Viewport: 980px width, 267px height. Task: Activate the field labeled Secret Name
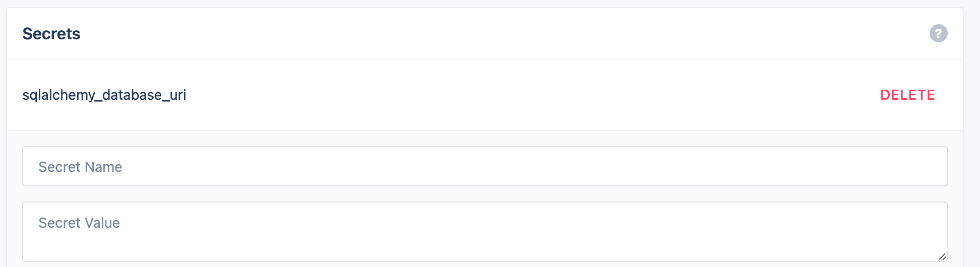tap(484, 166)
